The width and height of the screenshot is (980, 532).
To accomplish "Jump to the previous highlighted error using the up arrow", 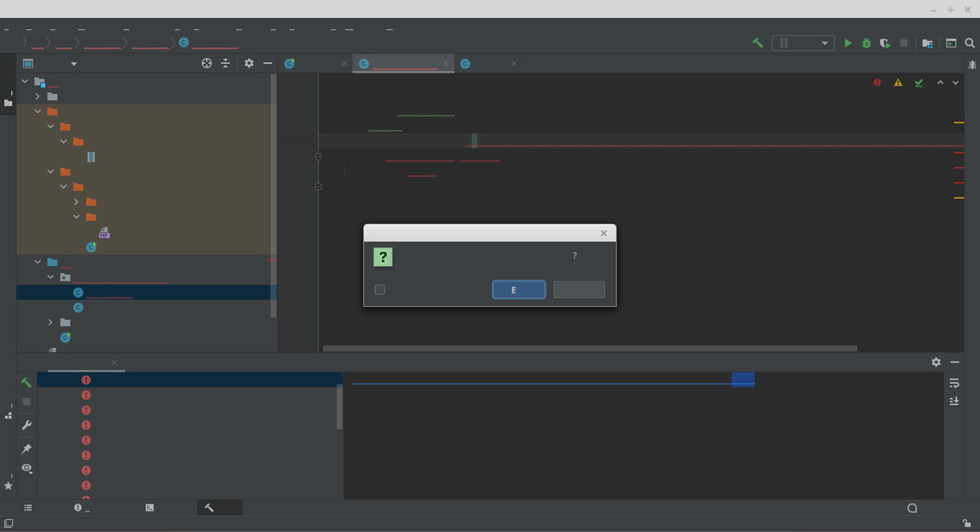I will (x=940, y=82).
